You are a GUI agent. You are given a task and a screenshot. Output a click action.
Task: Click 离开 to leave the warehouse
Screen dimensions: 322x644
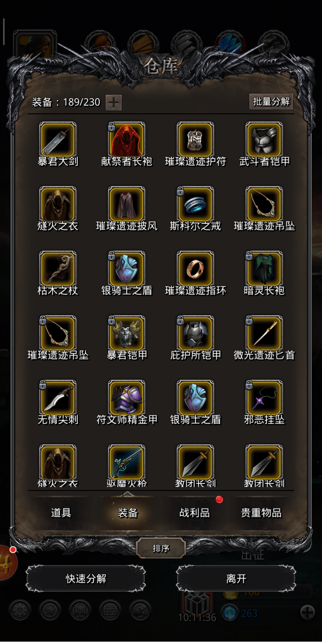pyautogui.click(x=236, y=579)
